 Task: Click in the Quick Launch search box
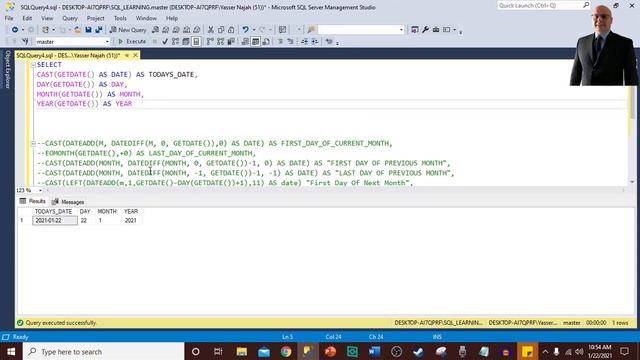coord(540,5)
